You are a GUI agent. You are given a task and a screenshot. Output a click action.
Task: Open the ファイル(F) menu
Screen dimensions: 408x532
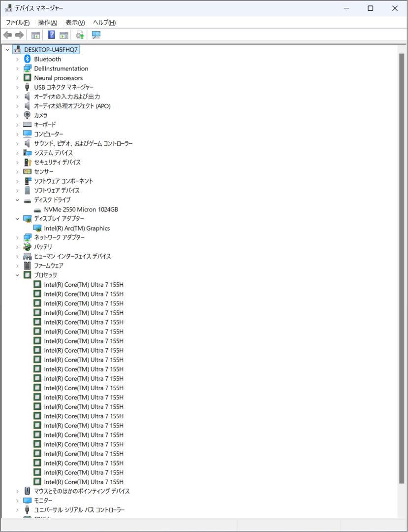(x=18, y=23)
